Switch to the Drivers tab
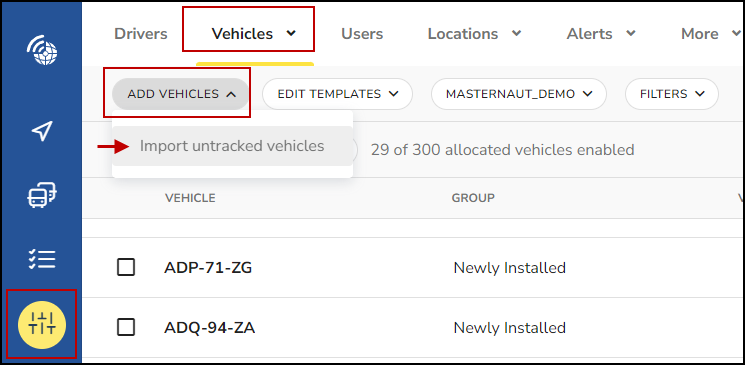 141,34
